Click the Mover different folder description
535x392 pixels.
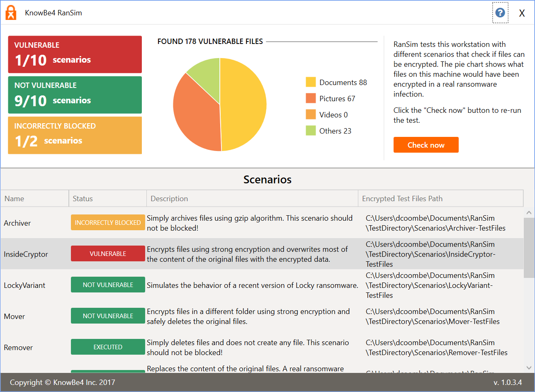[x=248, y=317]
